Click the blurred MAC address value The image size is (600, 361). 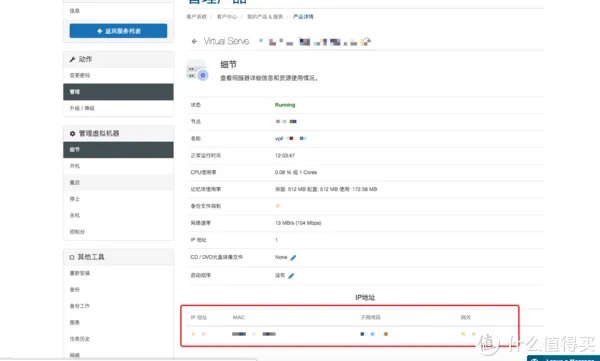tap(254, 334)
